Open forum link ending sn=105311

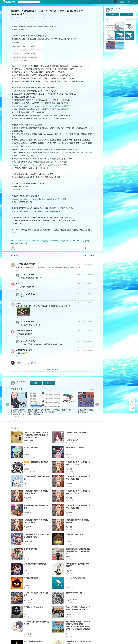coord(38,211)
